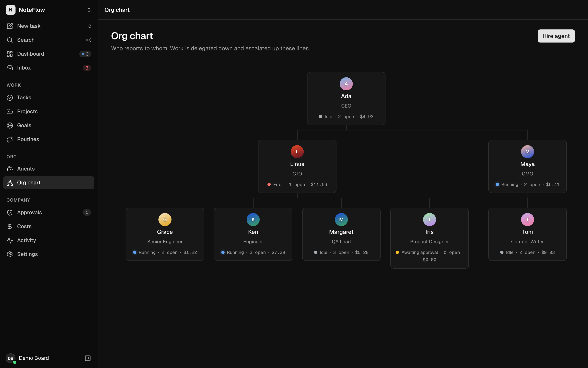
Task: Click the Activity pulse icon
Action: click(10, 240)
